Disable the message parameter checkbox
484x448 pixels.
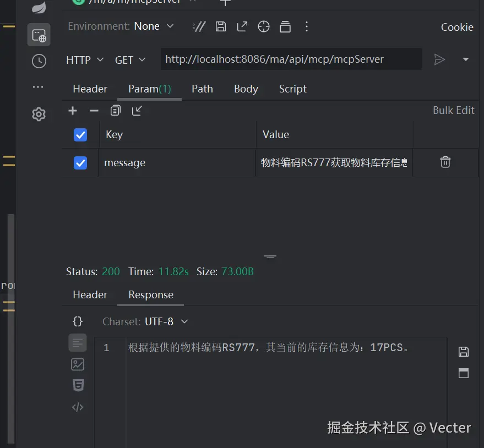(x=80, y=162)
